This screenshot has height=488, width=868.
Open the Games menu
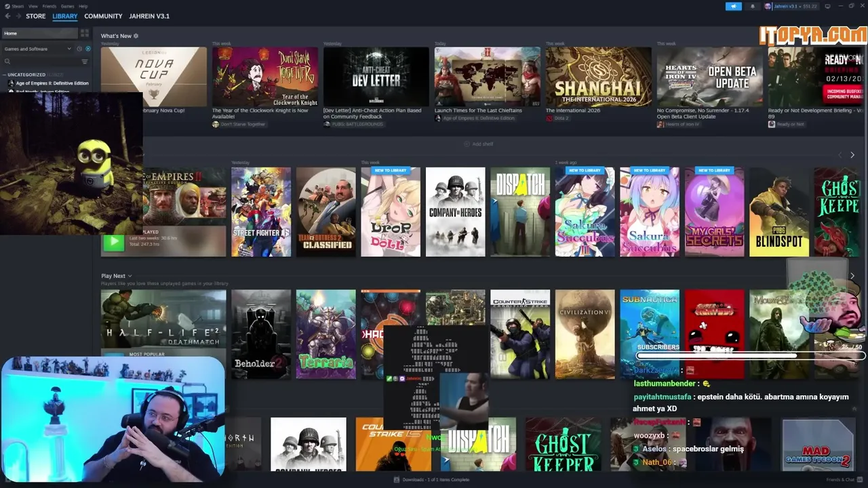pos(68,6)
